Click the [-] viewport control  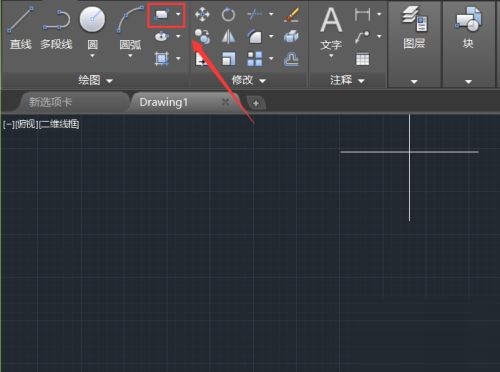8,124
